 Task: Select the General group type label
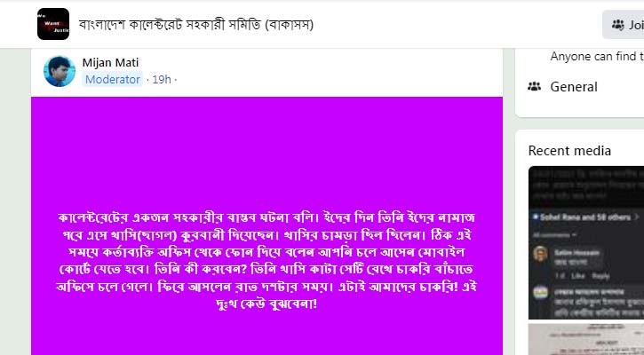(574, 87)
